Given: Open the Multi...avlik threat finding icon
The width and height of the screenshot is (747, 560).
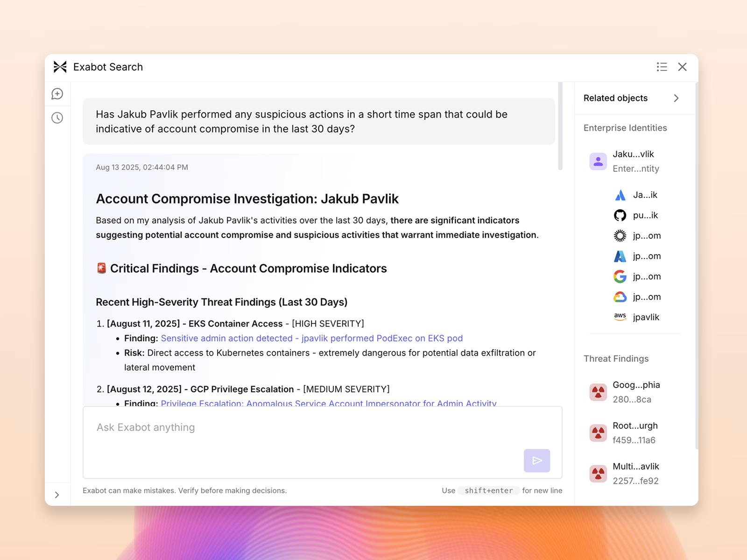Looking at the screenshot, I should pyautogui.click(x=598, y=474).
